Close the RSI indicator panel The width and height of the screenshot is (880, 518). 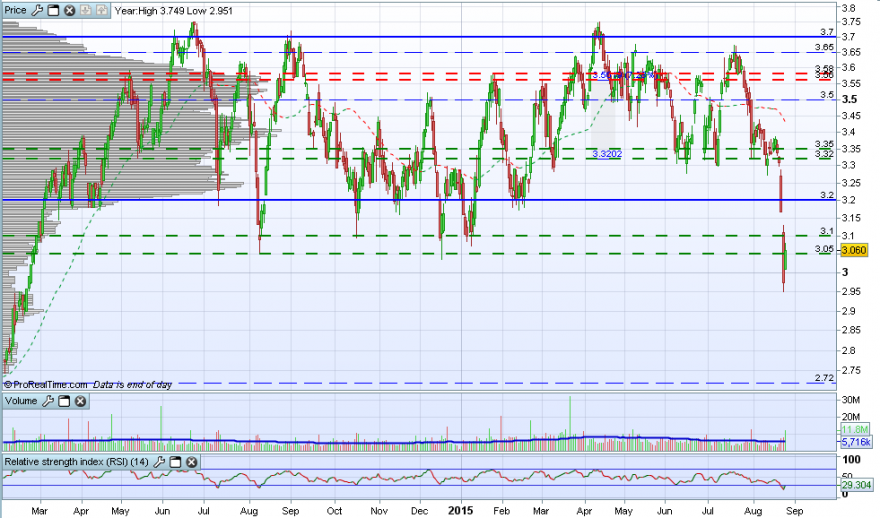[x=191, y=462]
